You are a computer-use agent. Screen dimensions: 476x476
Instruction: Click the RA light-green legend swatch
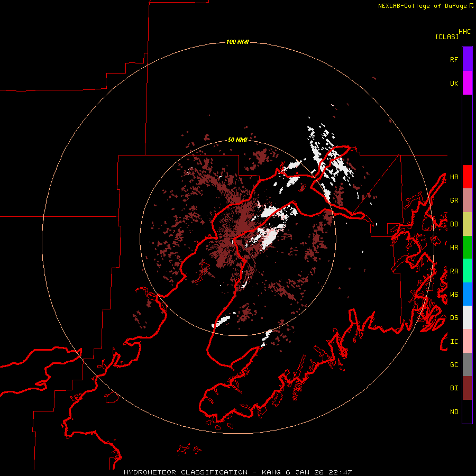tap(467, 271)
